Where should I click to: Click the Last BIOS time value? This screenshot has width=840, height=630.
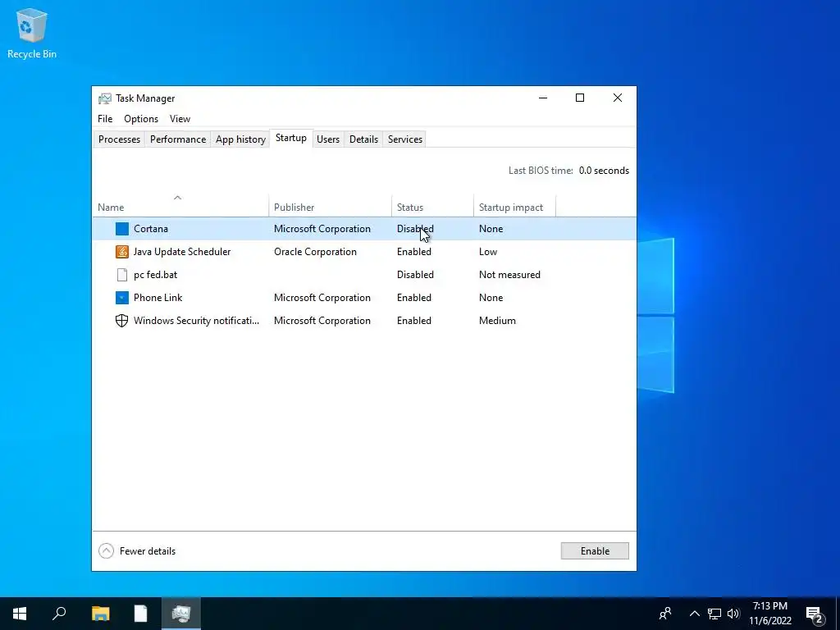point(604,171)
